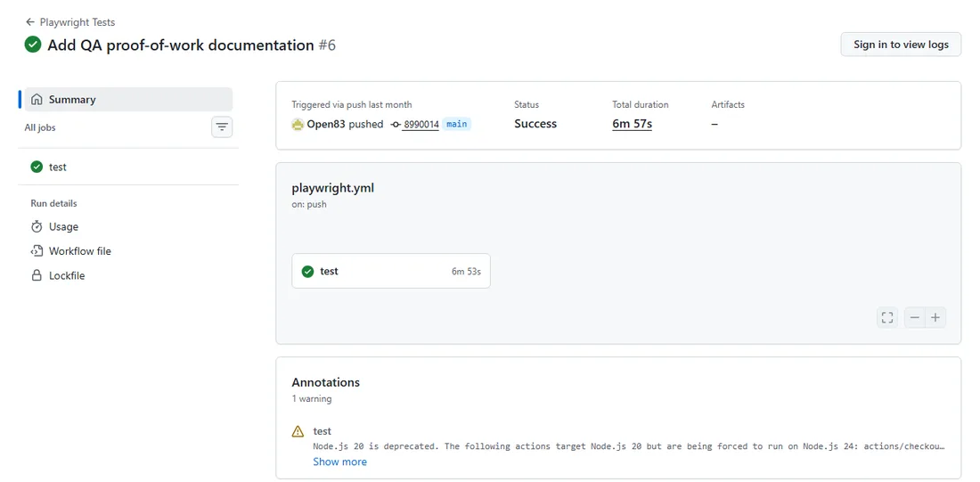The height and width of the screenshot is (482, 980).
Task: Click the run number #6 in title
Action: pos(327,45)
